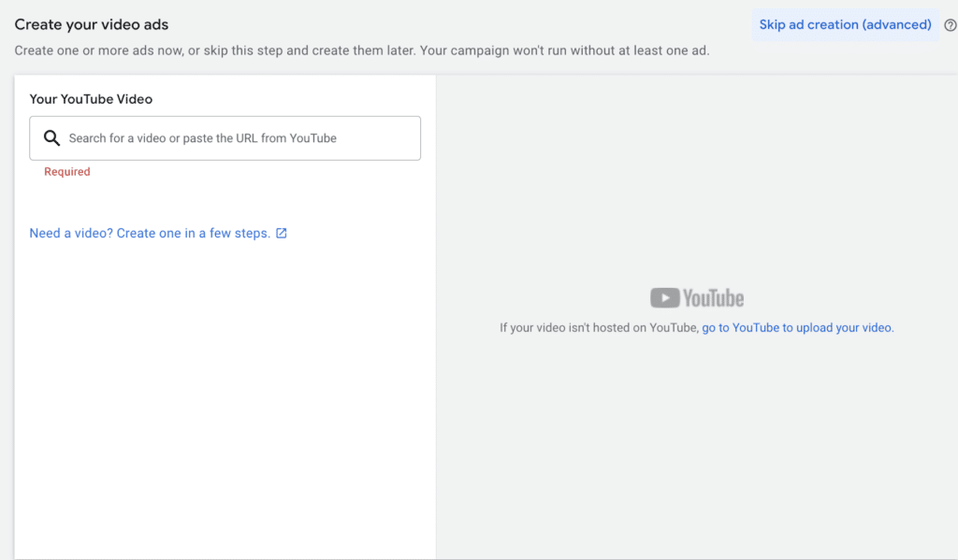Viewport: 958px width, 560px height.
Task: Click the Skip ad creation (advanced) button
Action: (x=845, y=25)
